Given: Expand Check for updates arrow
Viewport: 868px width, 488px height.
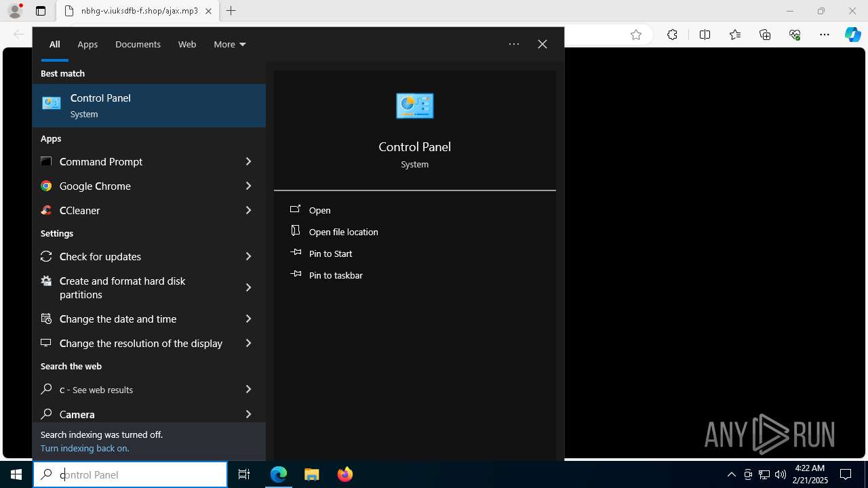Looking at the screenshot, I should pos(248,256).
